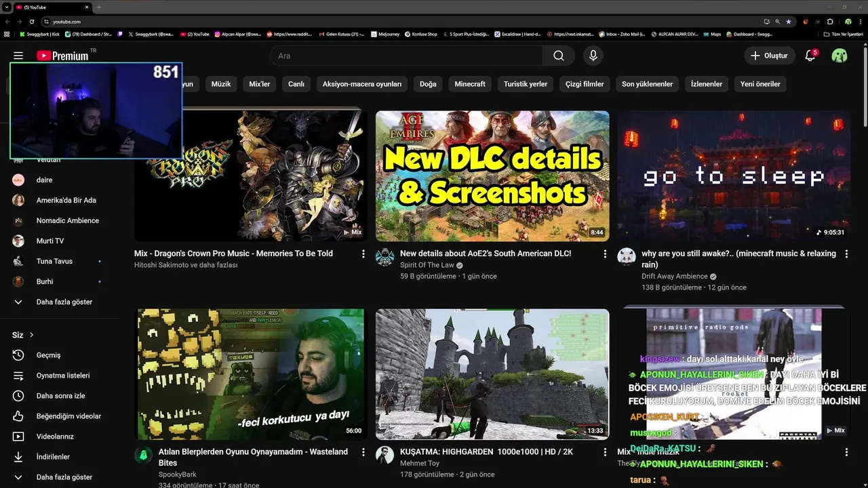Open options for KUŞATMA: HIGHGARDEN video
Image resolution: width=868 pixels, height=488 pixels.
pos(605,451)
